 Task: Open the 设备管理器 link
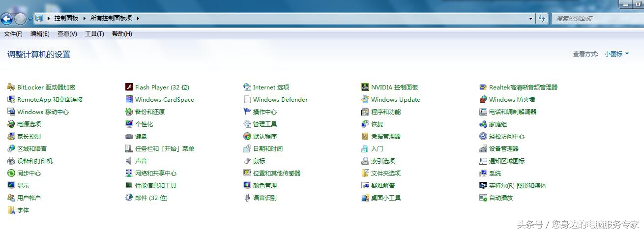point(504,148)
